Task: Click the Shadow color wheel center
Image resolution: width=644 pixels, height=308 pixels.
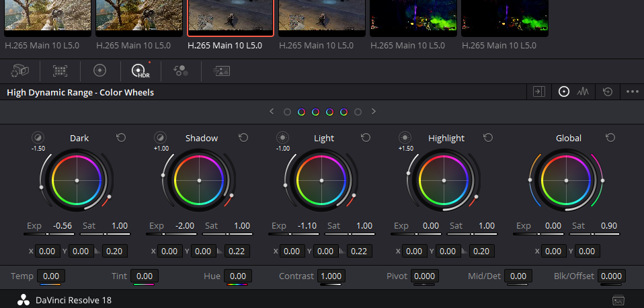Action: (x=199, y=181)
